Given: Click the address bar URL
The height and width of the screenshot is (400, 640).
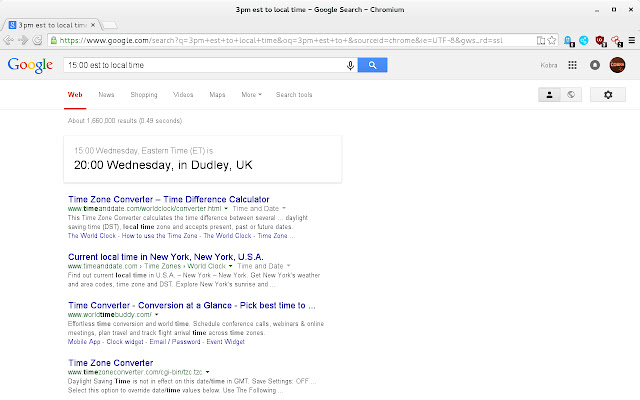Looking at the screenshot, I should (x=281, y=40).
